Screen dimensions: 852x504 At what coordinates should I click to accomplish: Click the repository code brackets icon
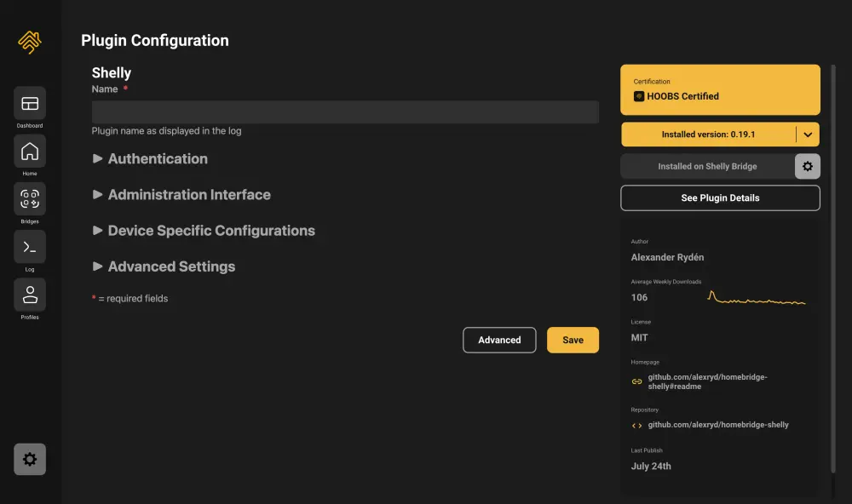(x=636, y=426)
